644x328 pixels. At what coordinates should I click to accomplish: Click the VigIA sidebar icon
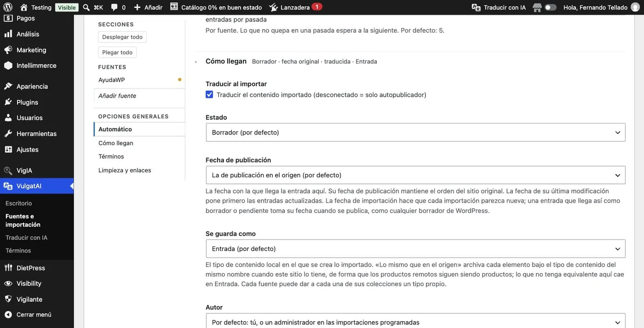click(8, 170)
